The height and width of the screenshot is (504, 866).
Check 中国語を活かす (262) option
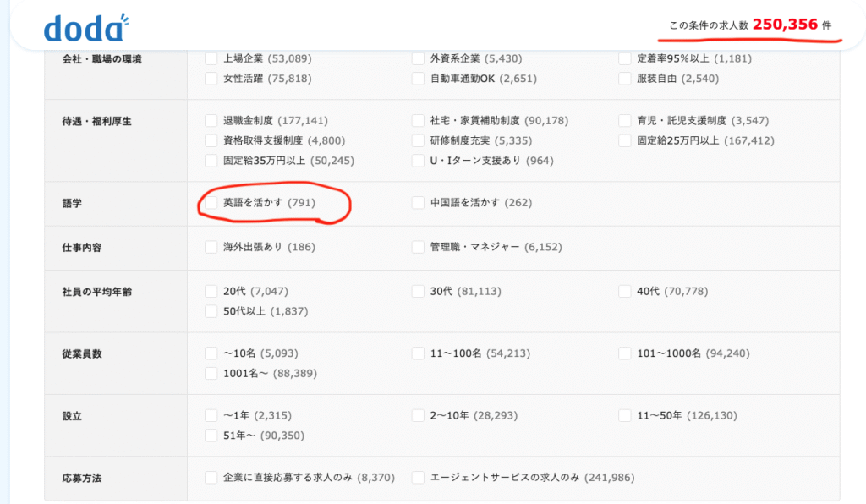418,203
